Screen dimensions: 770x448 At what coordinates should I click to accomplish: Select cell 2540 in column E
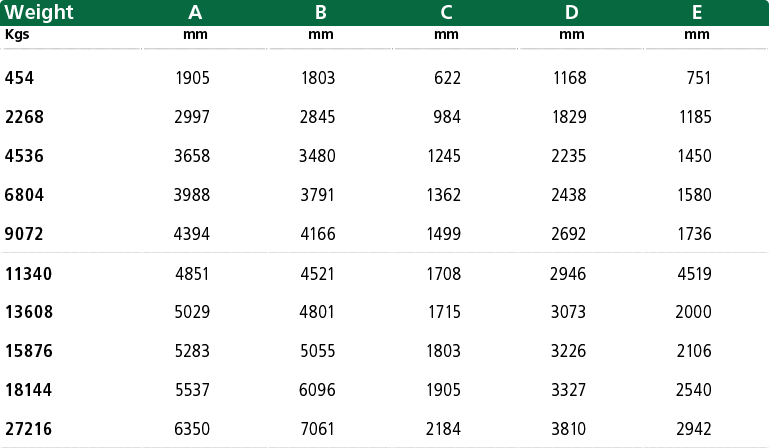[693, 390]
